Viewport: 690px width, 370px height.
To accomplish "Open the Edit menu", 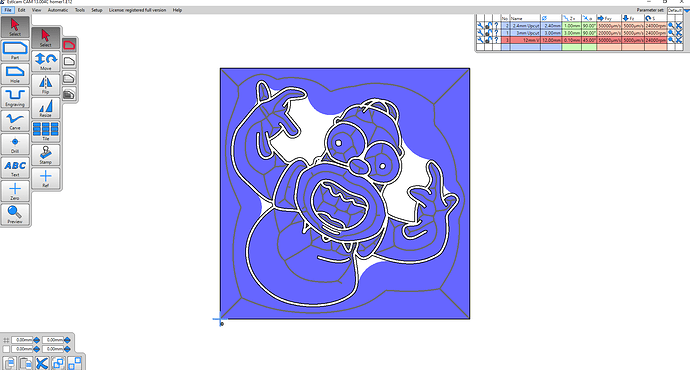I will point(22,10).
